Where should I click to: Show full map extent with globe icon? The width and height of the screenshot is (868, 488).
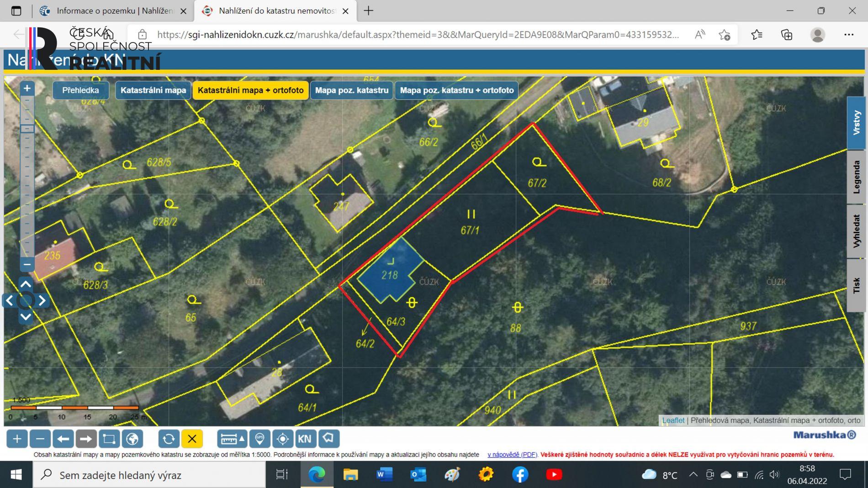tap(132, 439)
